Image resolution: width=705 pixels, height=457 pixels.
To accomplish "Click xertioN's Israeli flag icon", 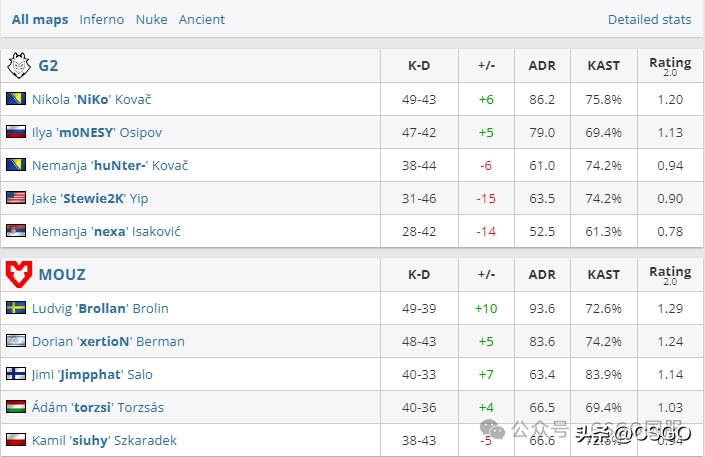I will click(x=16, y=341).
